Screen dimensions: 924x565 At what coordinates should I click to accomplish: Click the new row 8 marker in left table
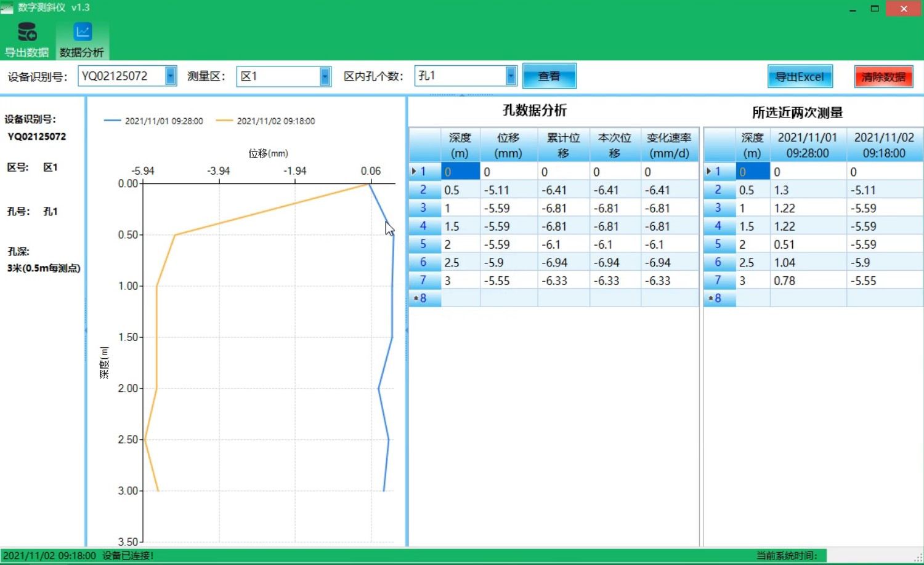click(x=424, y=299)
